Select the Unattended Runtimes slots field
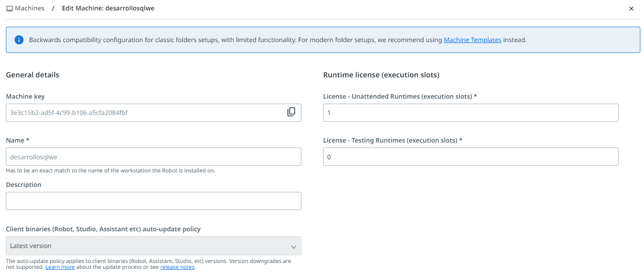644x272 pixels. [x=470, y=113]
